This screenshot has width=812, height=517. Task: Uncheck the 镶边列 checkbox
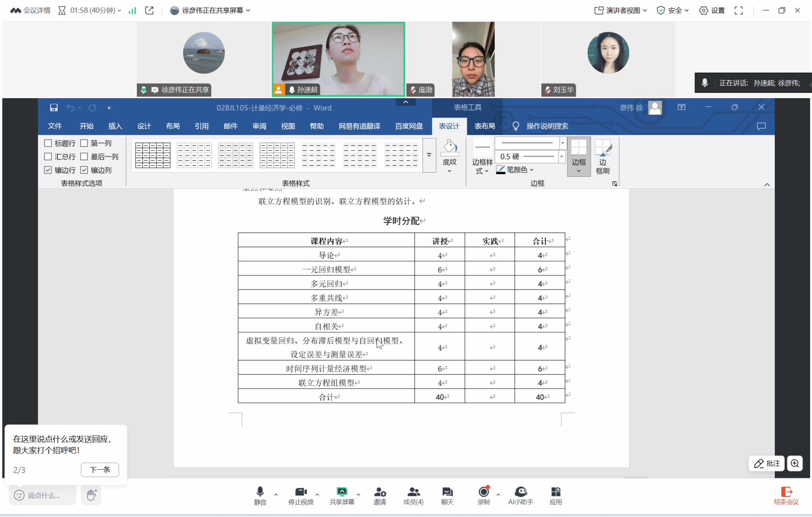[x=84, y=170]
